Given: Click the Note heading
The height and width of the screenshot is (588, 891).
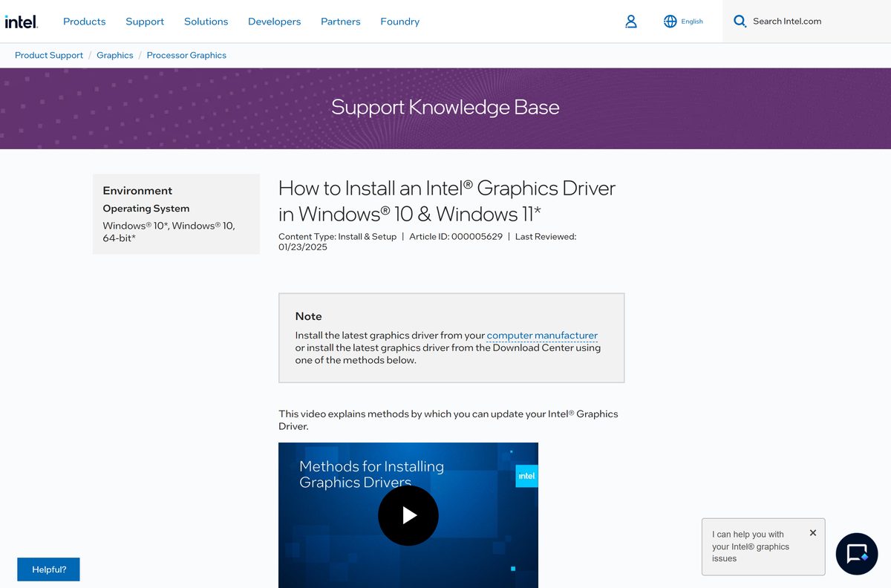Looking at the screenshot, I should pos(309,316).
